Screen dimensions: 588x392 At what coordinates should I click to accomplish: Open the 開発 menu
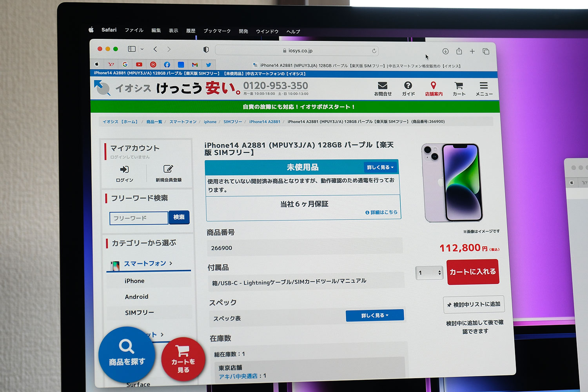(243, 31)
